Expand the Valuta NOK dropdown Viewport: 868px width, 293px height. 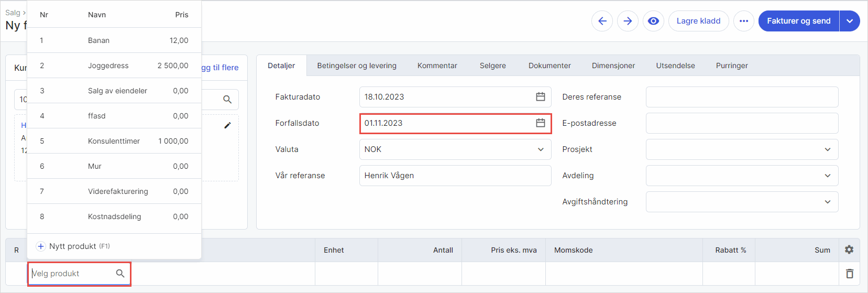(541, 149)
